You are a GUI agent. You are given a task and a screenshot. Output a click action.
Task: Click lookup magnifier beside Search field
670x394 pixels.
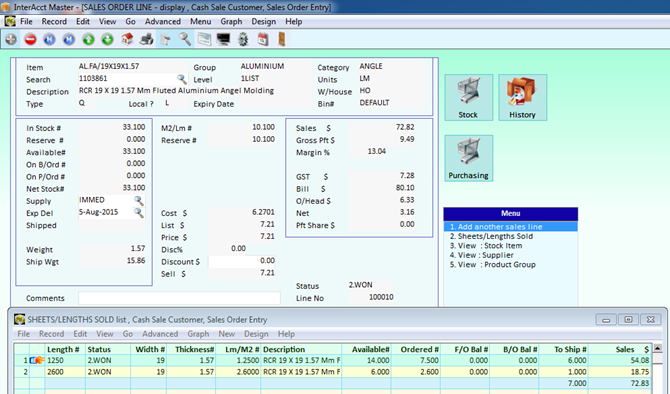coord(182,79)
